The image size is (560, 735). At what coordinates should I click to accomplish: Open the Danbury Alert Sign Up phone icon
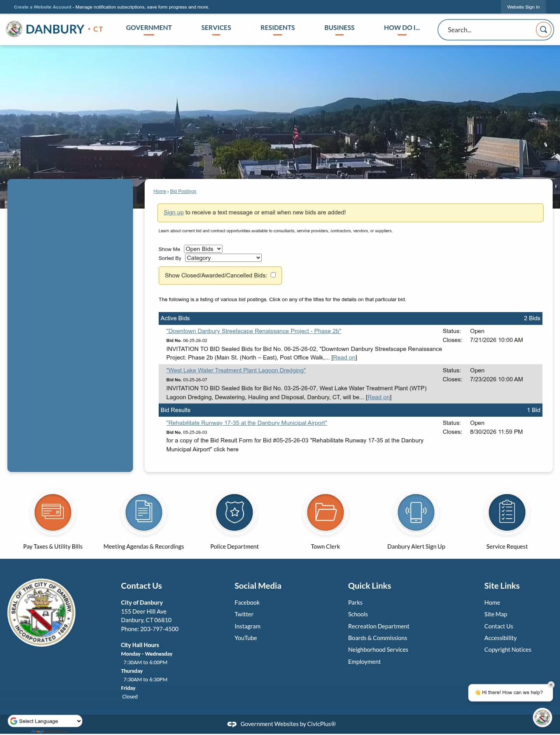coord(416,512)
